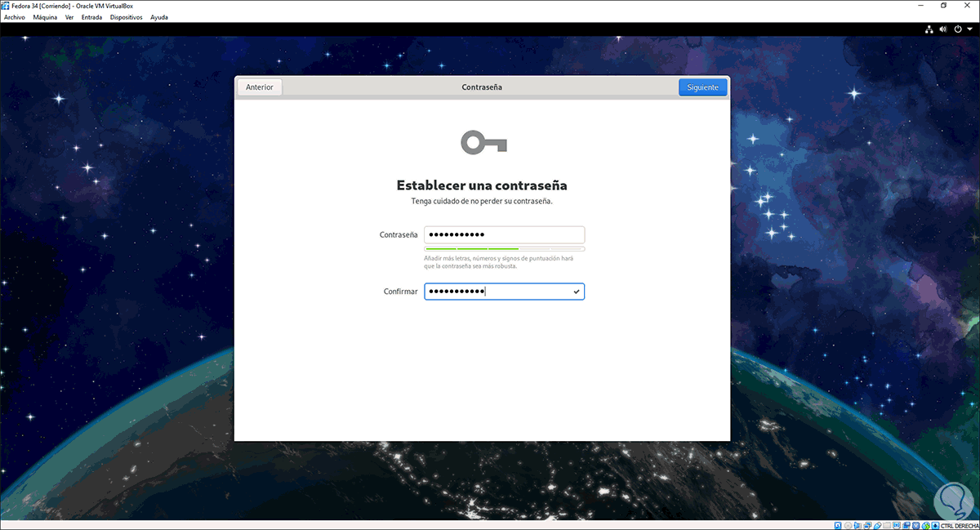Screen dimensions: 980x530
Task: Click the VirtualBox shared folders icon
Action: [887, 525]
